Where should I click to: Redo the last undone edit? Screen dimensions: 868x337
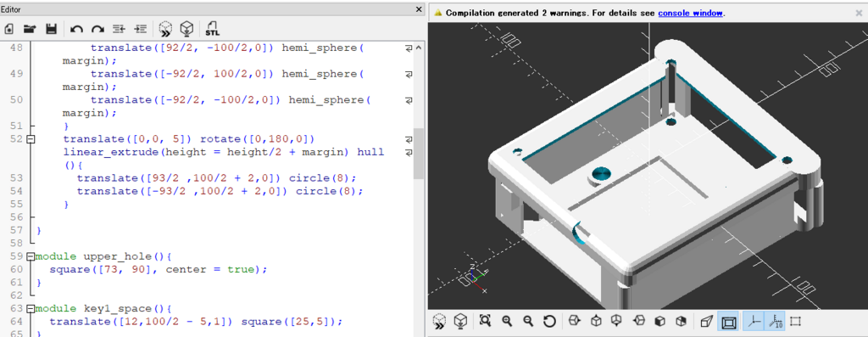coord(97,29)
